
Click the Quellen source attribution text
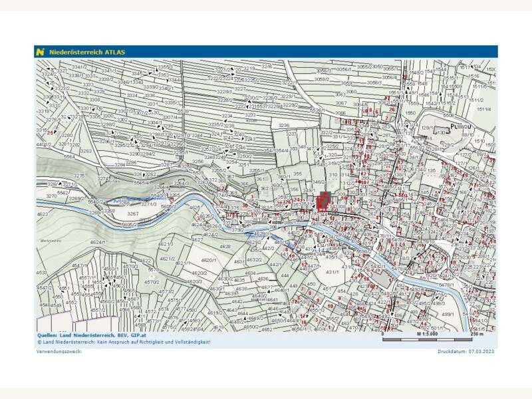click(91, 336)
